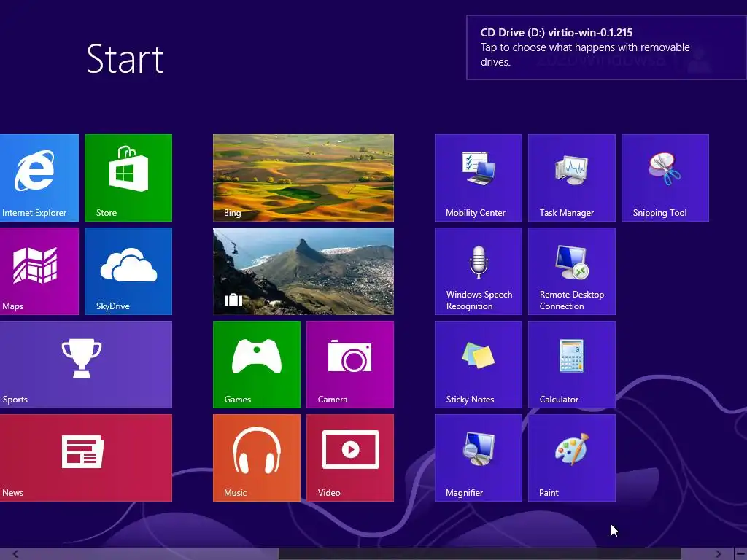This screenshot has width=747, height=560.
Task: Open the Travel tile with mountain photo
Action: pos(303,271)
